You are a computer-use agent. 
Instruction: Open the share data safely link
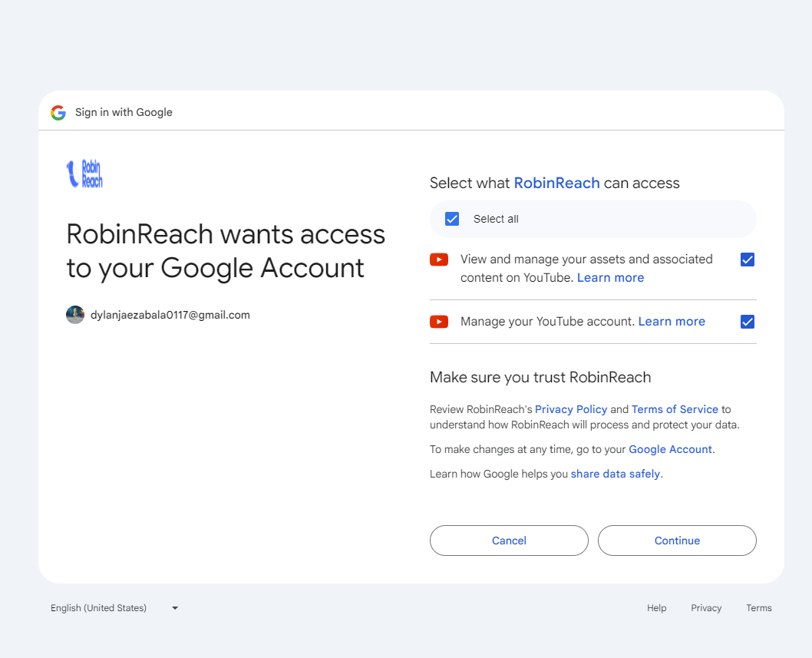point(616,474)
